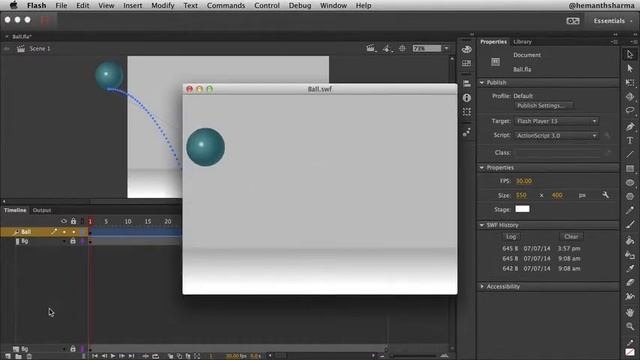Select the Brush tool

tap(630, 224)
